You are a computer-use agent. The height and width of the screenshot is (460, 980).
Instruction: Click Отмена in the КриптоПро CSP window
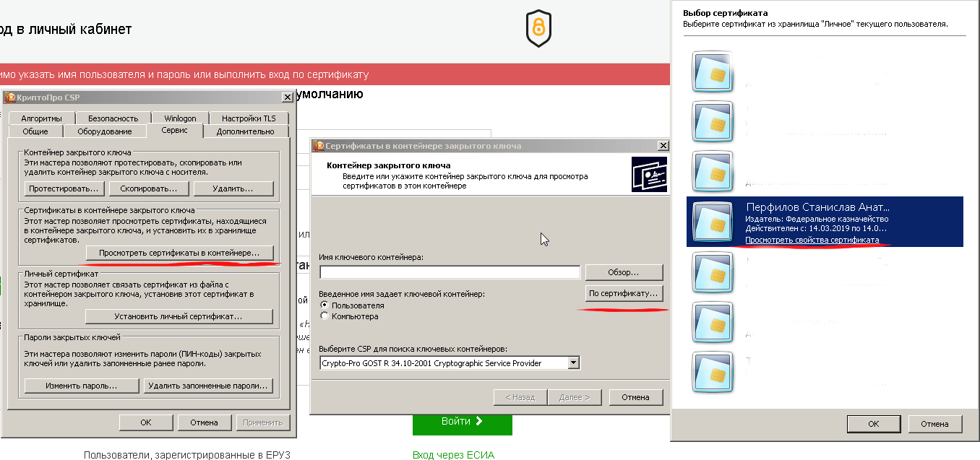pyautogui.click(x=205, y=422)
